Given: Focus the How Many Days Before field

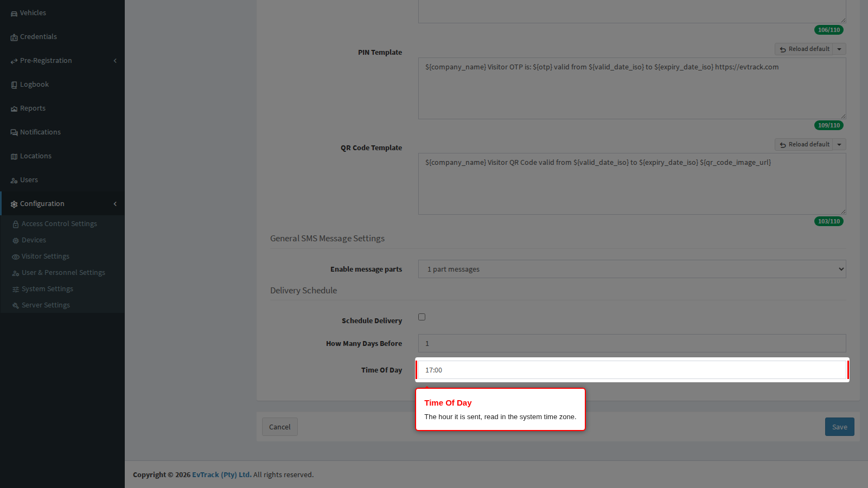Looking at the screenshot, I should pyautogui.click(x=632, y=343).
